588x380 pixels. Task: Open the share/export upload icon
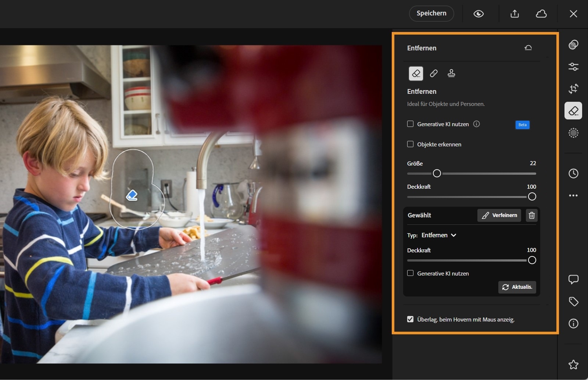coord(514,14)
